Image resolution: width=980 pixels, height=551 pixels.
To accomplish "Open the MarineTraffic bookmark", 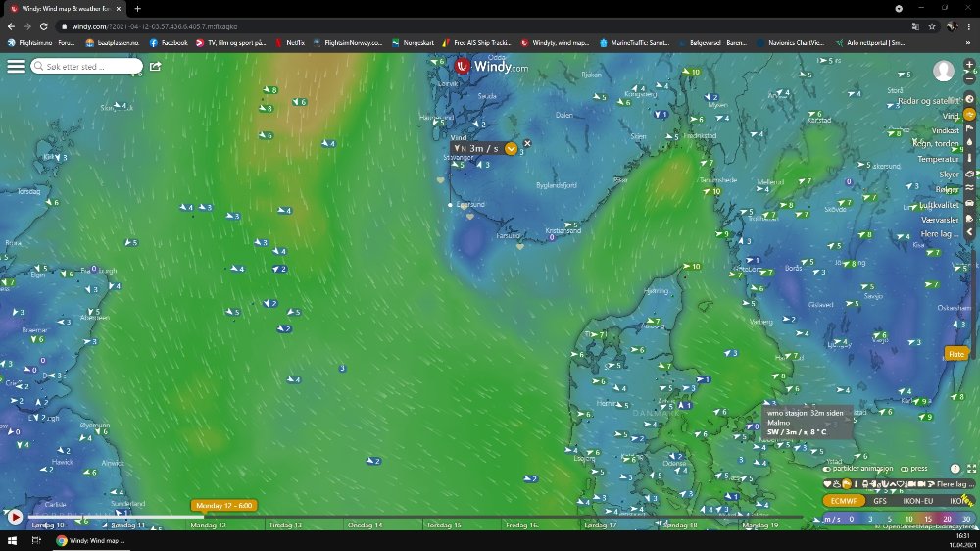I will coord(634,42).
